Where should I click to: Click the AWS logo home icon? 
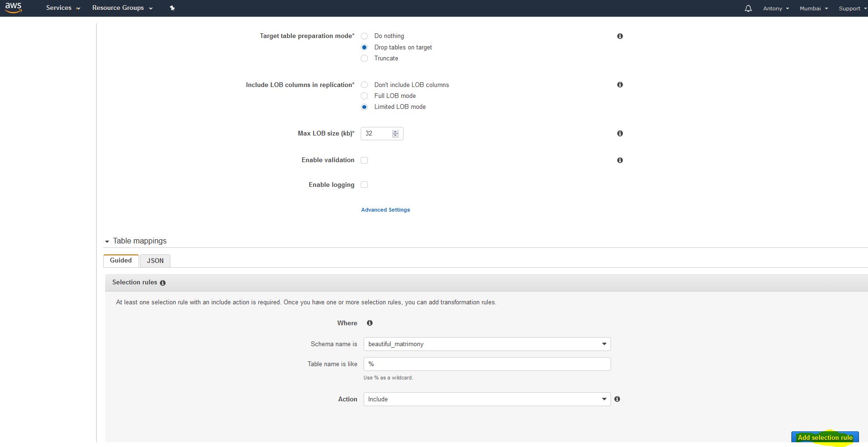pyautogui.click(x=13, y=8)
